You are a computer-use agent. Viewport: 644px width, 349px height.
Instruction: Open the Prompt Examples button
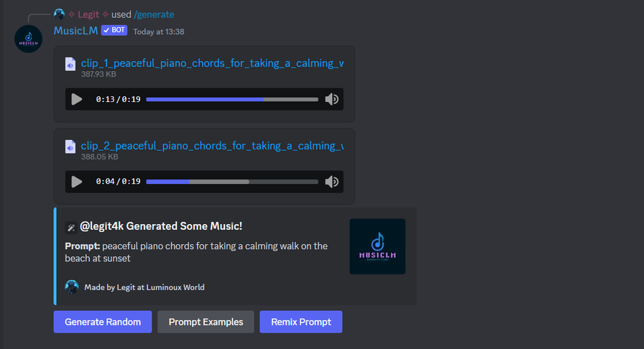[206, 322]
